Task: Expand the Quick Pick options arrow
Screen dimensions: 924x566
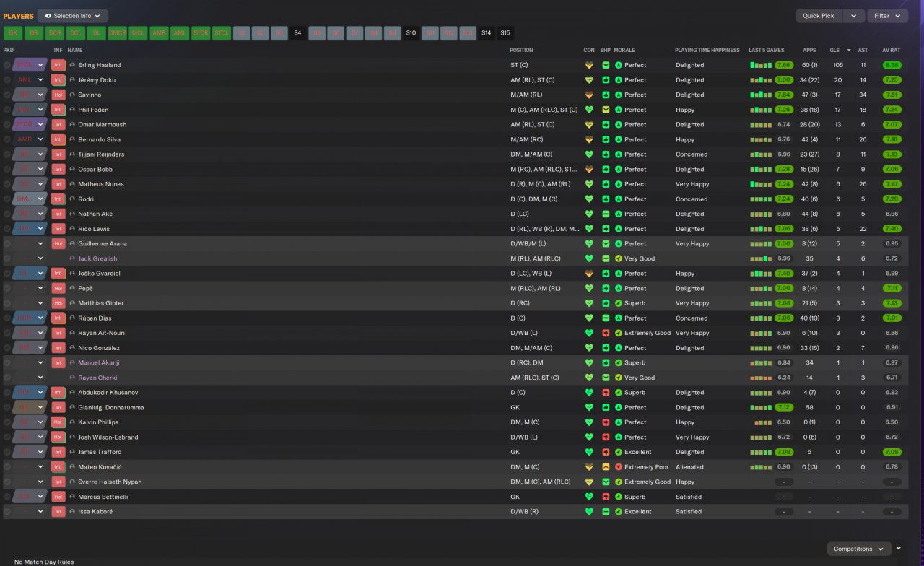Action: point(853,16)
